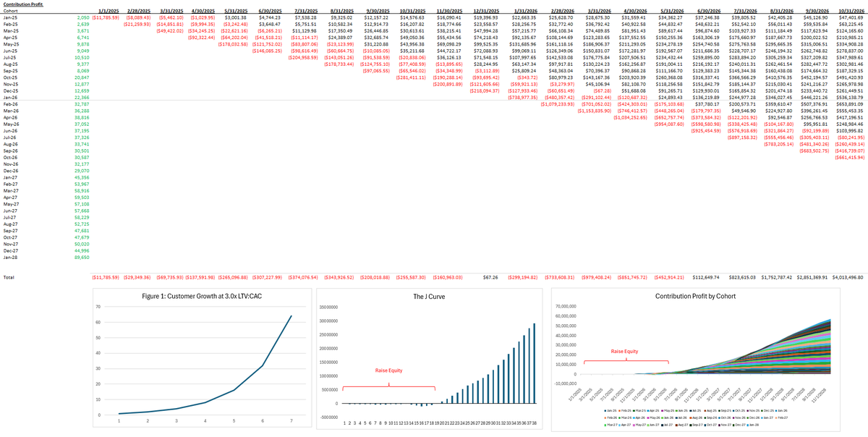Select the 1/1/2025 column header
This screenshot has width=868, height=437.
109,11
